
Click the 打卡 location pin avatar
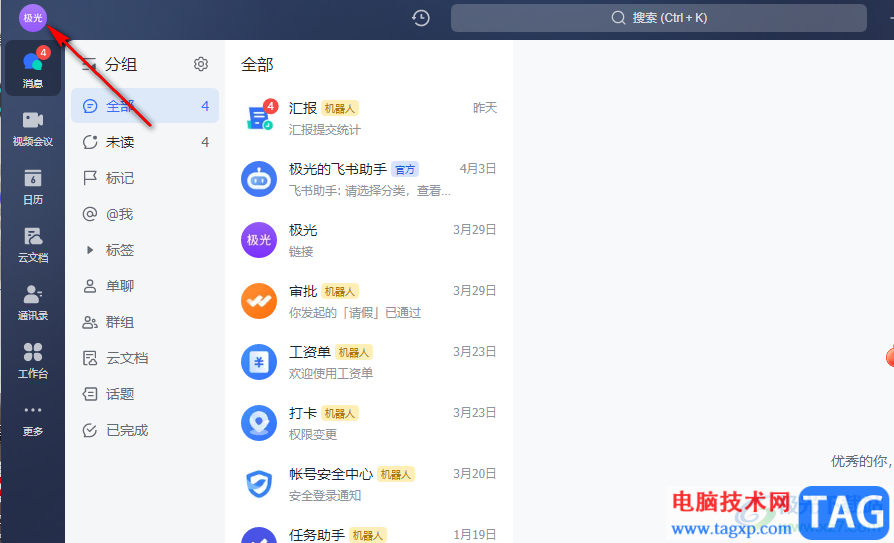(259, 423)
